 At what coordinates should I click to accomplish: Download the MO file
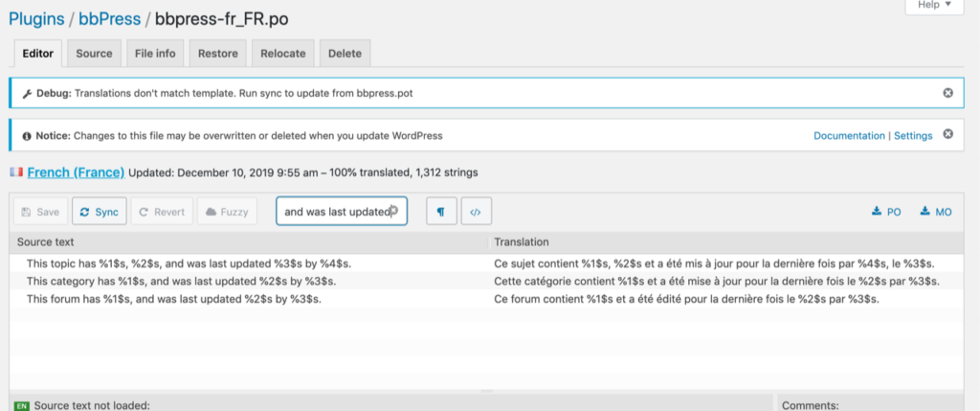[936, 212]
